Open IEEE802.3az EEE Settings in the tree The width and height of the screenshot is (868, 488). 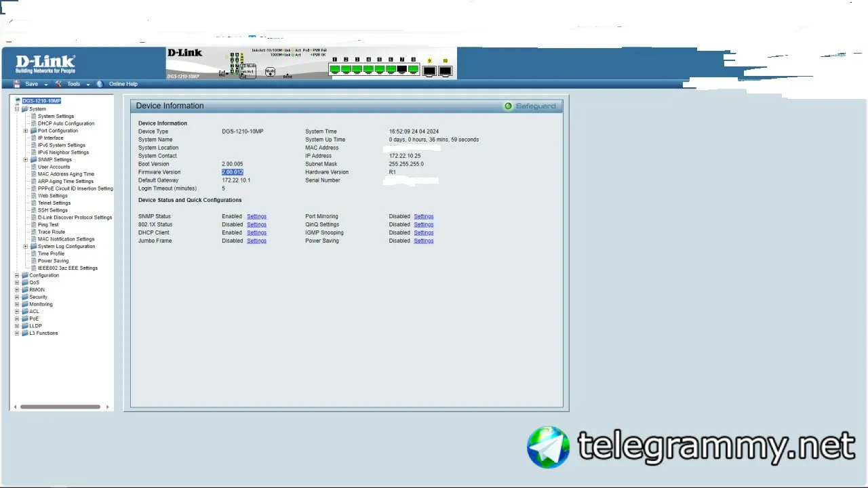[x=68, y=268]
